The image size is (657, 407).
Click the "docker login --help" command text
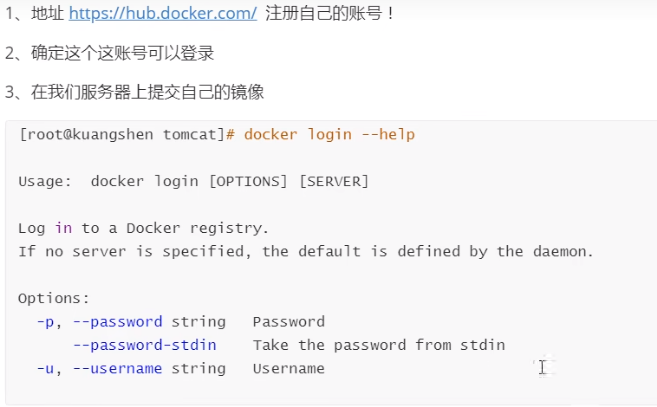[329, 134]
